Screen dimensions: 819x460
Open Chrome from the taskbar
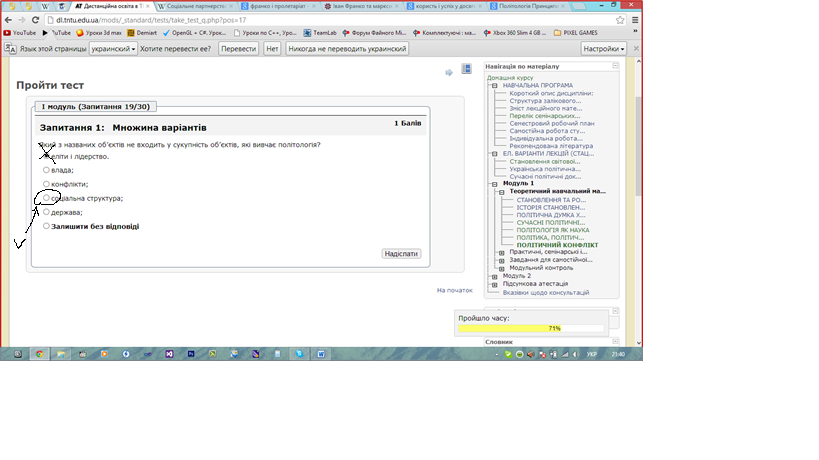39,353
